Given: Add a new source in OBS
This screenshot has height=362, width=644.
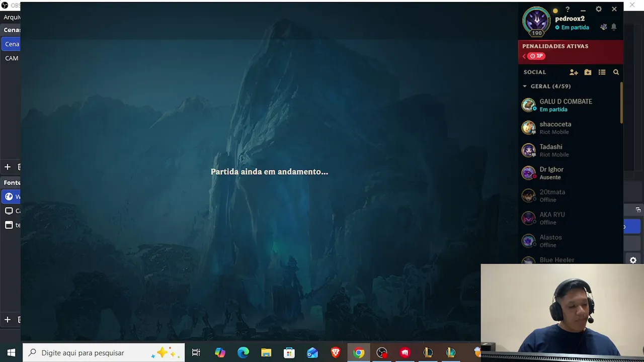Looking at the screenshot, I should point(8,320).
